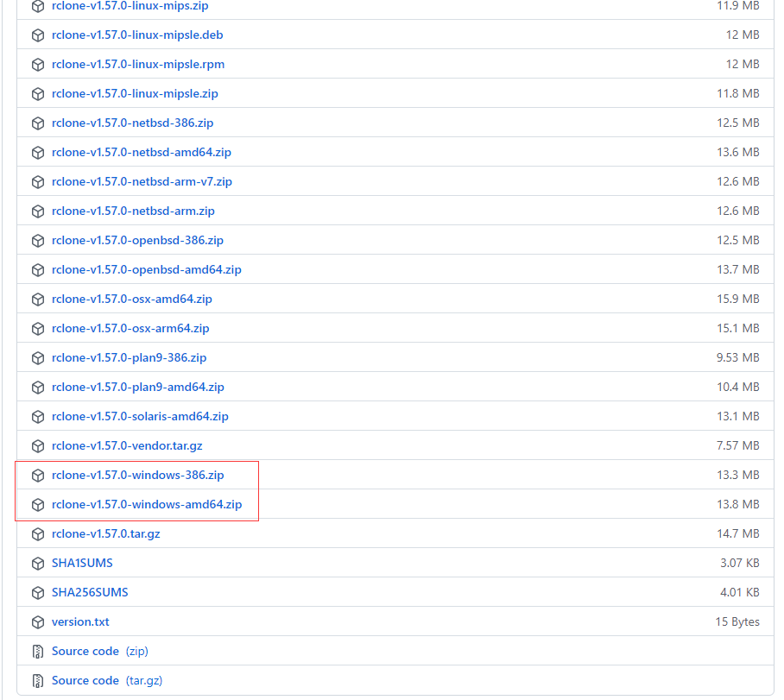Download rclone-v1.57.0-netbsd-arm-v7.zip
The width and height of the screenshot is (784, 700).
pos(142,181)
